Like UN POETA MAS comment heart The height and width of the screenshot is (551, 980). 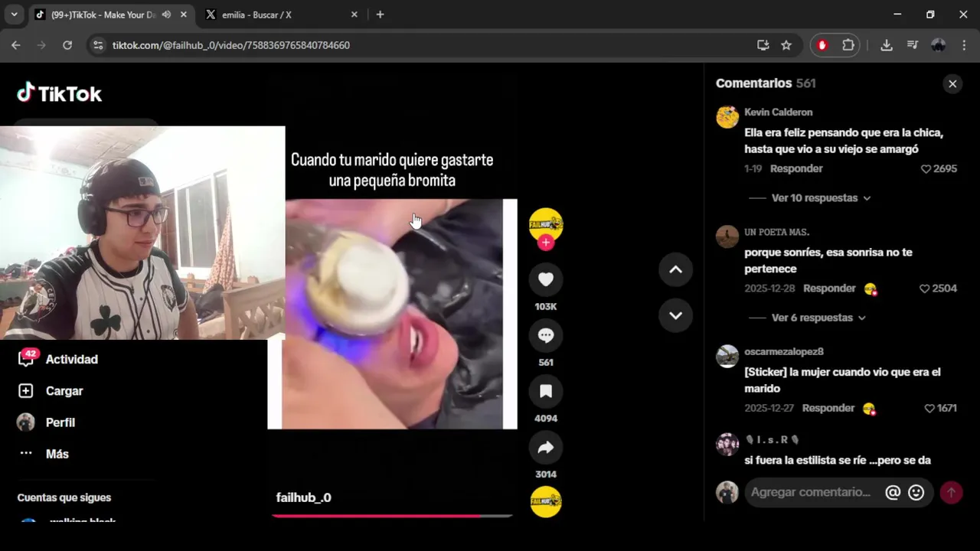[x=924, y=289]
